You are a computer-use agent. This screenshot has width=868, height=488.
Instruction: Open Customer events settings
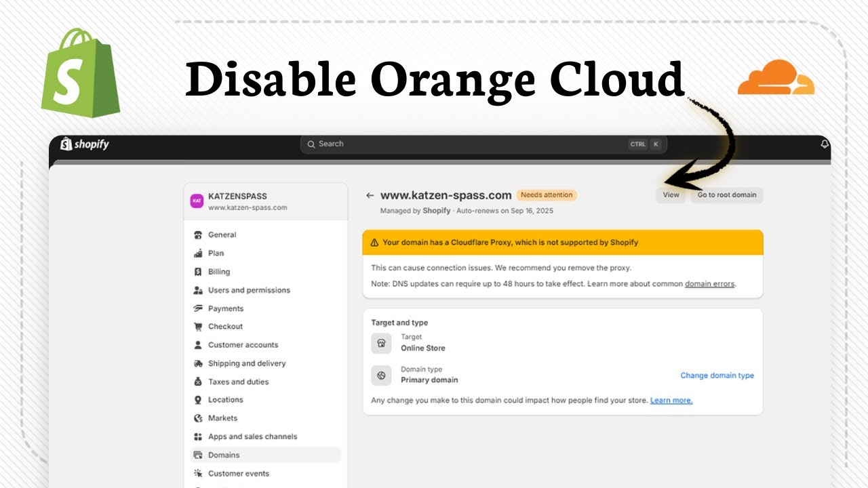point(266,473)
